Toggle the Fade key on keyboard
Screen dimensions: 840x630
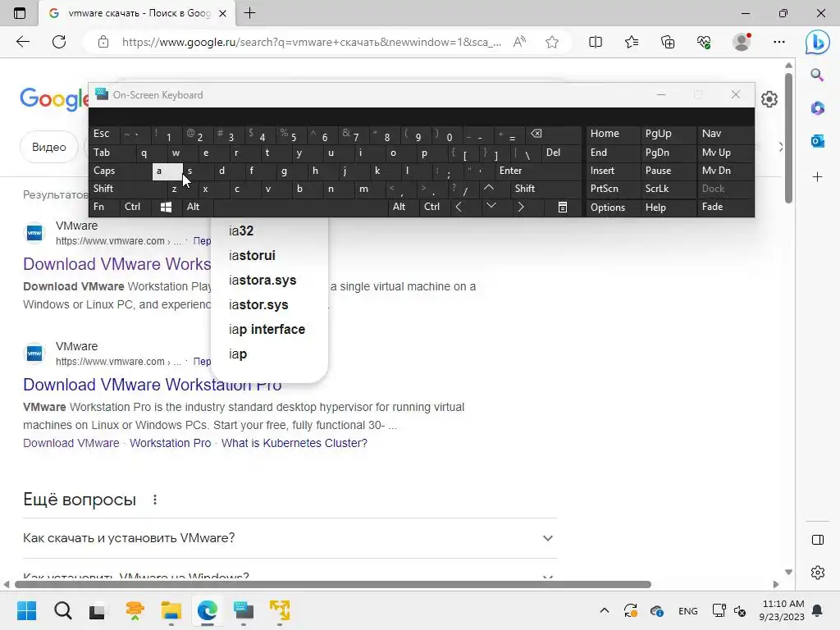tap(725, 207)
